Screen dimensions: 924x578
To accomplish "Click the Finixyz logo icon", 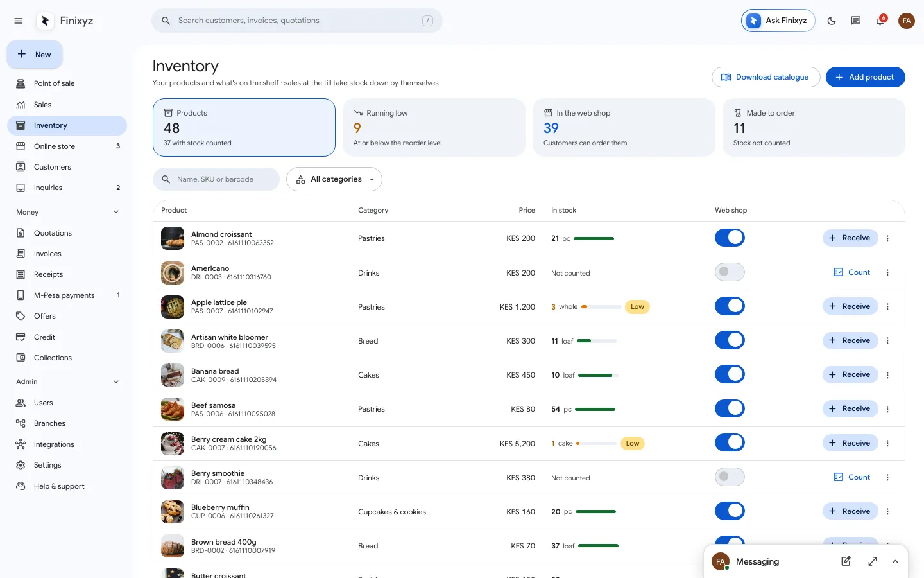I will 45,21.
